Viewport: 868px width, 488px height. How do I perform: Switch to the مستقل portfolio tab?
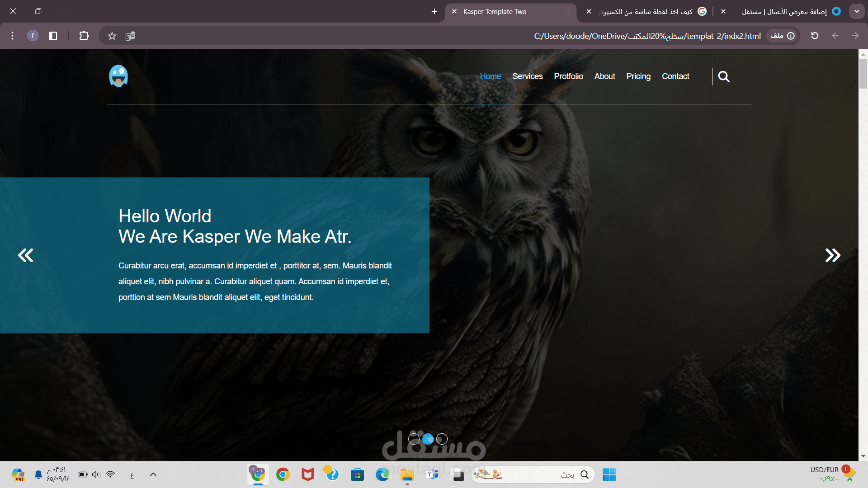[784, 12]
